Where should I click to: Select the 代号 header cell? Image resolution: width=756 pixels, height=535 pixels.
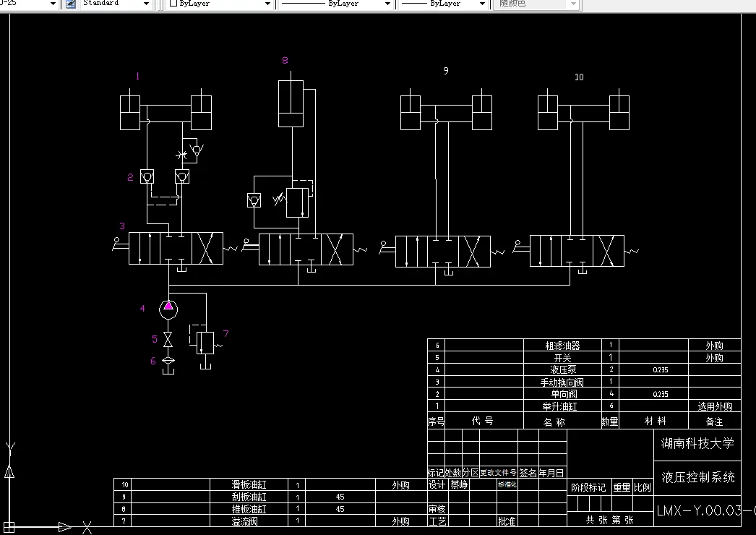click(x=483, y=421)
